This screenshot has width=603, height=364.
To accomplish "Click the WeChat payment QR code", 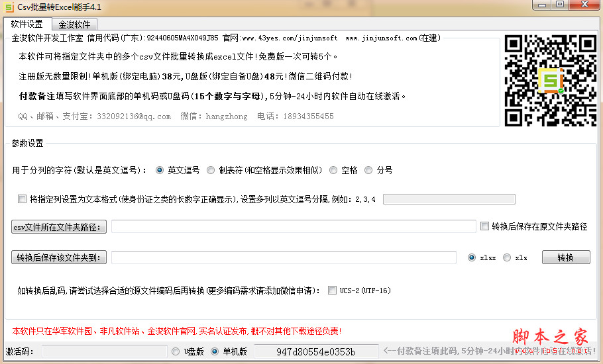I will point(550,80).
